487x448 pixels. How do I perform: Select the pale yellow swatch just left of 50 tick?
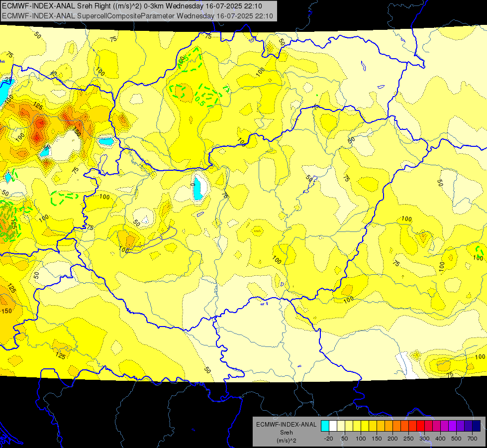[x=341, y=426]
